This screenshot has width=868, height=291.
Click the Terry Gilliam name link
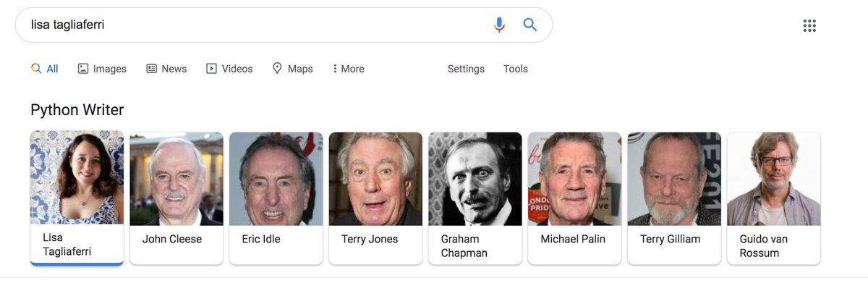pyautogui.click(x=670, y=239)
